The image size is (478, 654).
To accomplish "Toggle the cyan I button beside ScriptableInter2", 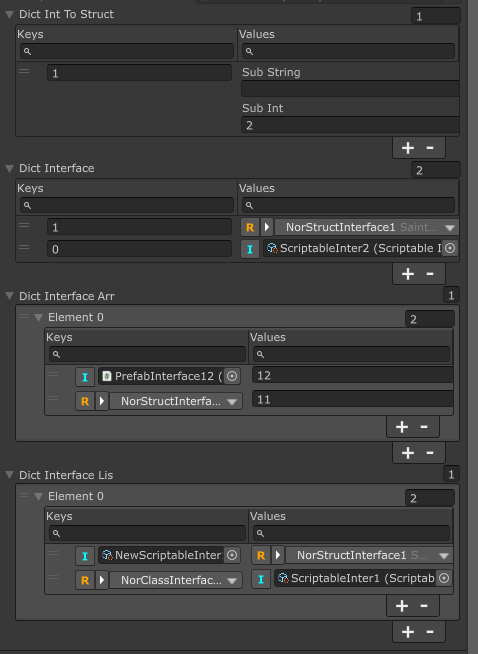I will 250,249.
